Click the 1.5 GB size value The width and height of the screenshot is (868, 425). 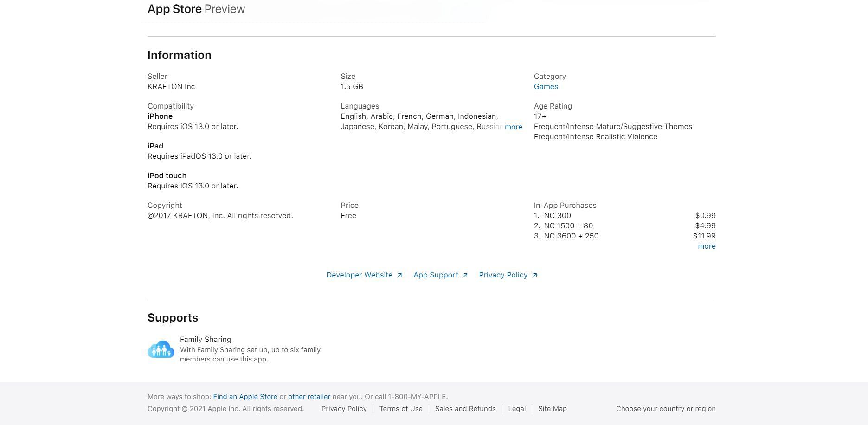352,87
